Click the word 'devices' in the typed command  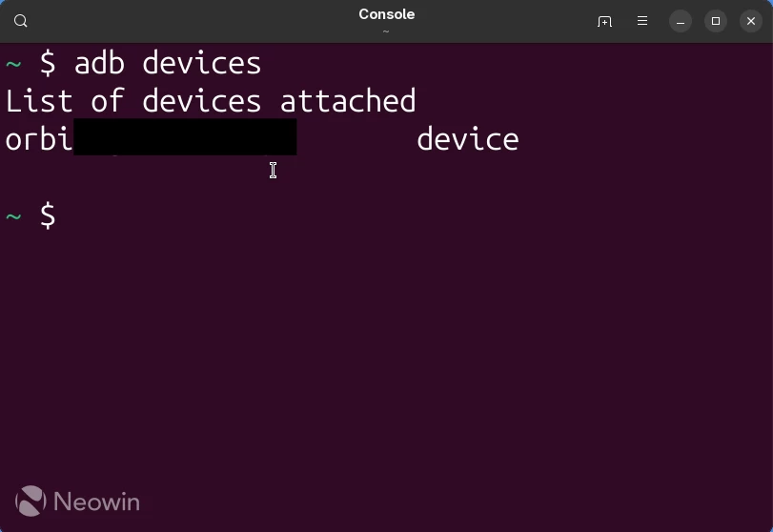pos(202,64)
